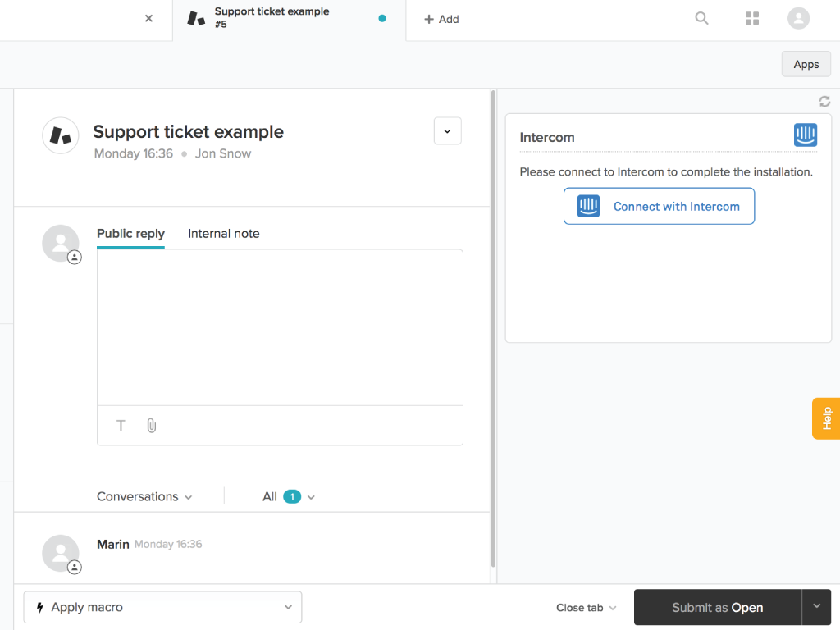Click the Intercom logo in app panel
Viewport: 840px width, 630px height.
pyautogui.click(x=805, y=135)
